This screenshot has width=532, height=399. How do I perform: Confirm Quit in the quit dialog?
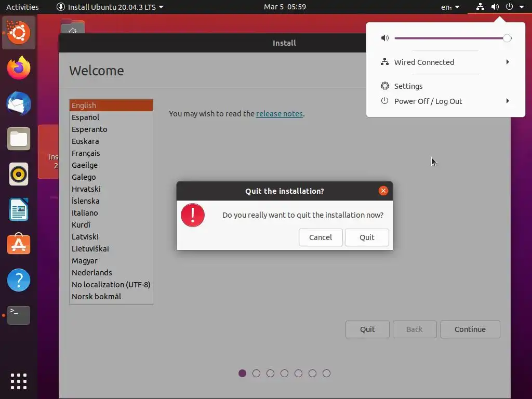pyautogui.click(x=367, y=237)
